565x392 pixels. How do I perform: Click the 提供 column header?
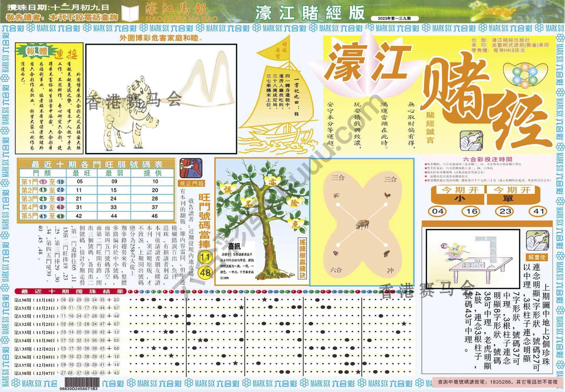[x=152, y=173]
